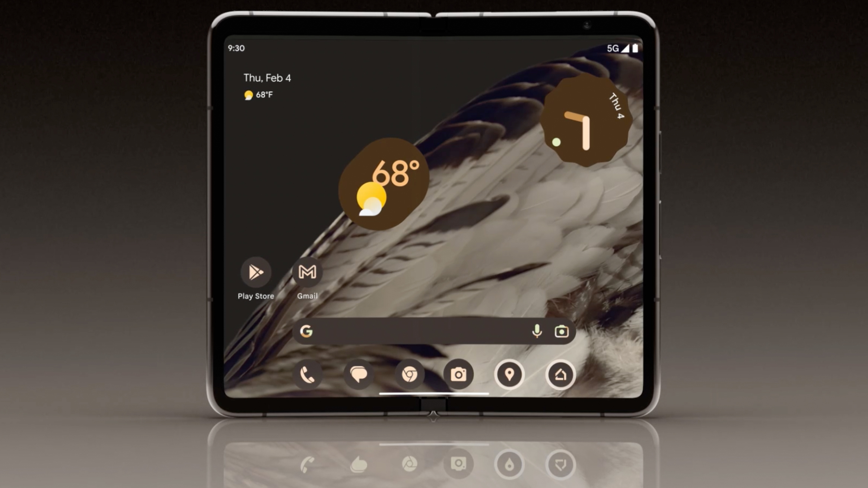The image size is (868, 488).
Task: Open the Play Store app
Action: [x=255, y=272]
